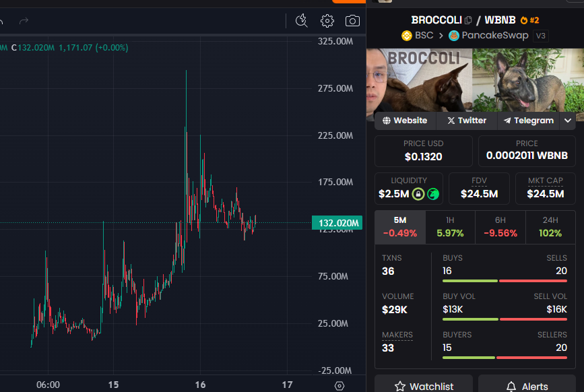Open the quick search lightning icon

301,21
